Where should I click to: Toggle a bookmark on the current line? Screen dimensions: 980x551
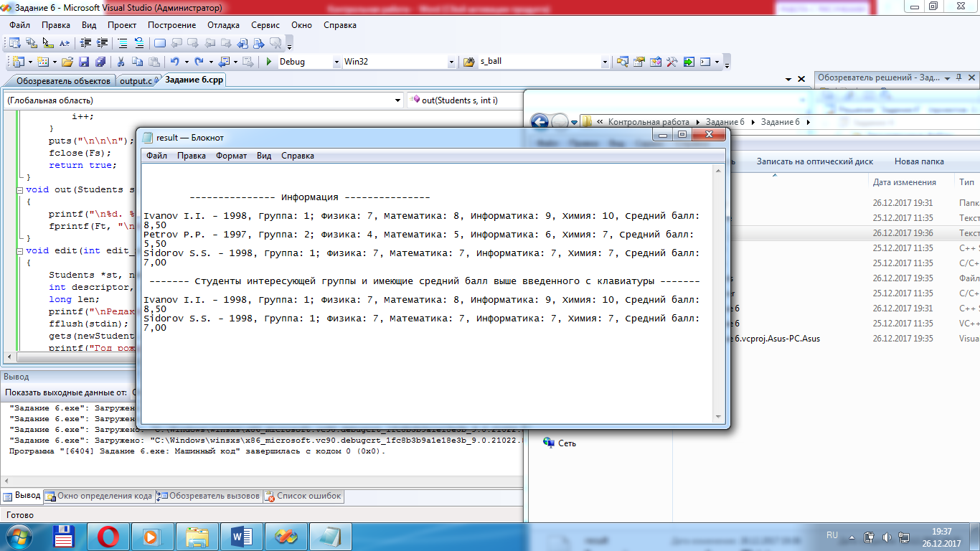pyautogui.click(x=159, y=43)
